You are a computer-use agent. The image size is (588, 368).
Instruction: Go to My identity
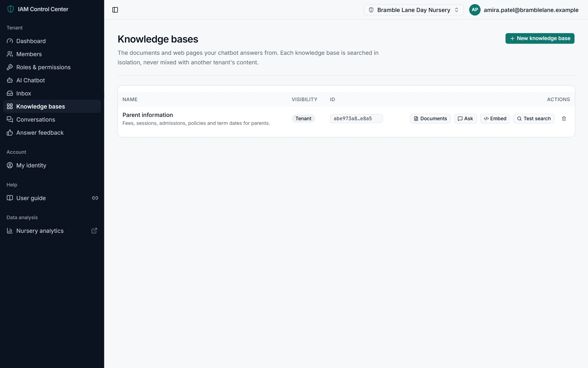(x=52, y=165)
